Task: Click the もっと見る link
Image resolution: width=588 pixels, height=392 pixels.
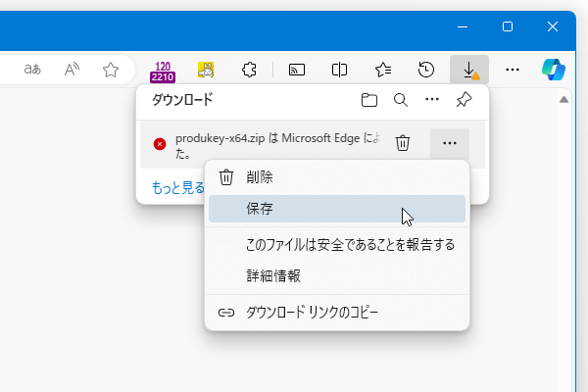Action: 178,187
